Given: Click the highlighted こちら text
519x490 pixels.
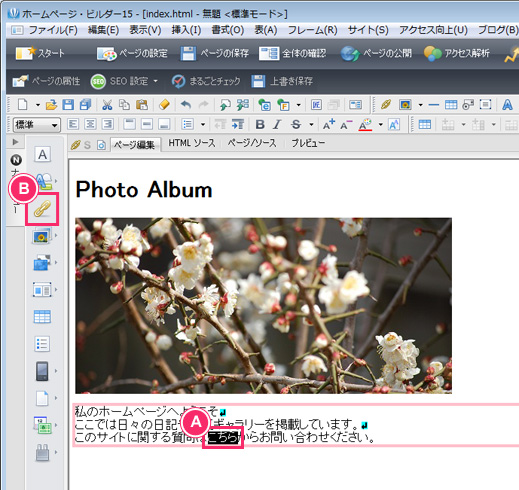Looking at the screenshot, I should [223, 437].
